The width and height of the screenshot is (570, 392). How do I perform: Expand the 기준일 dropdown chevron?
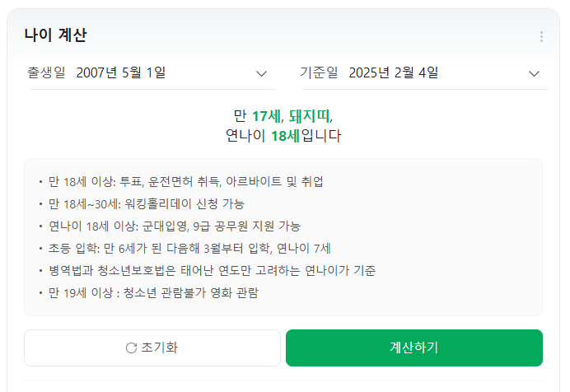point(534,74)
